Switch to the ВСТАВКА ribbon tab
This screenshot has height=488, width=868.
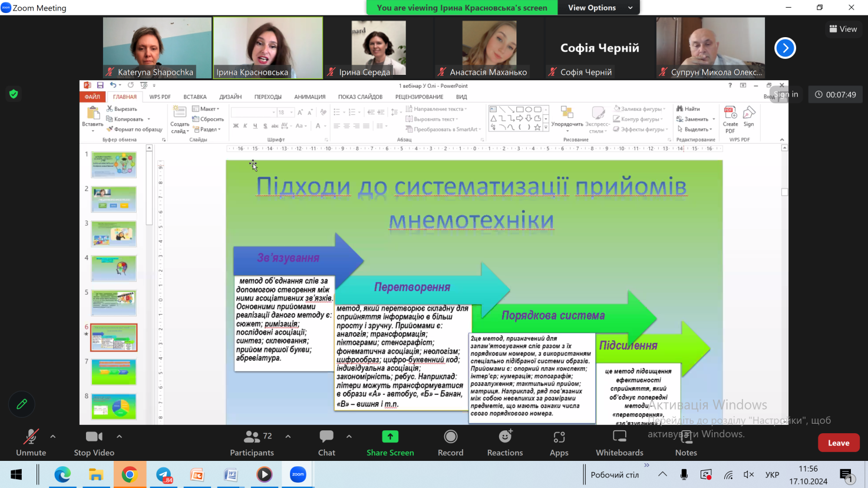tap(195, 97)
